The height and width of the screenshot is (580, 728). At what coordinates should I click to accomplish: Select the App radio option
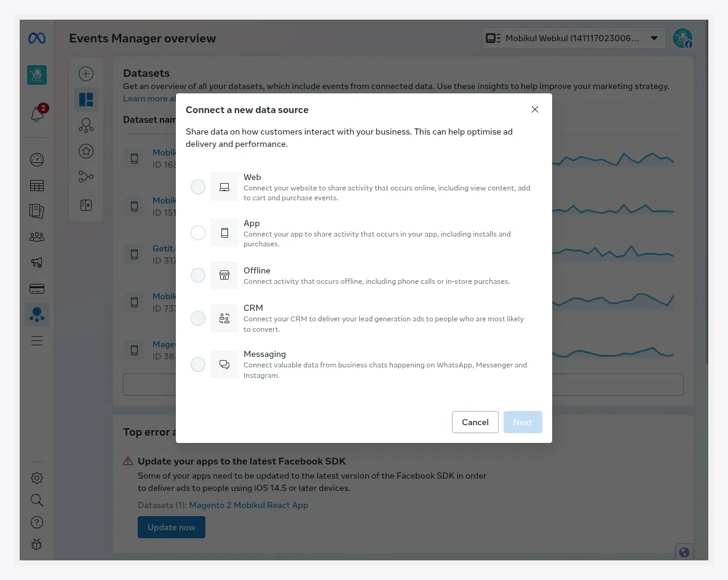pos(198,232)
